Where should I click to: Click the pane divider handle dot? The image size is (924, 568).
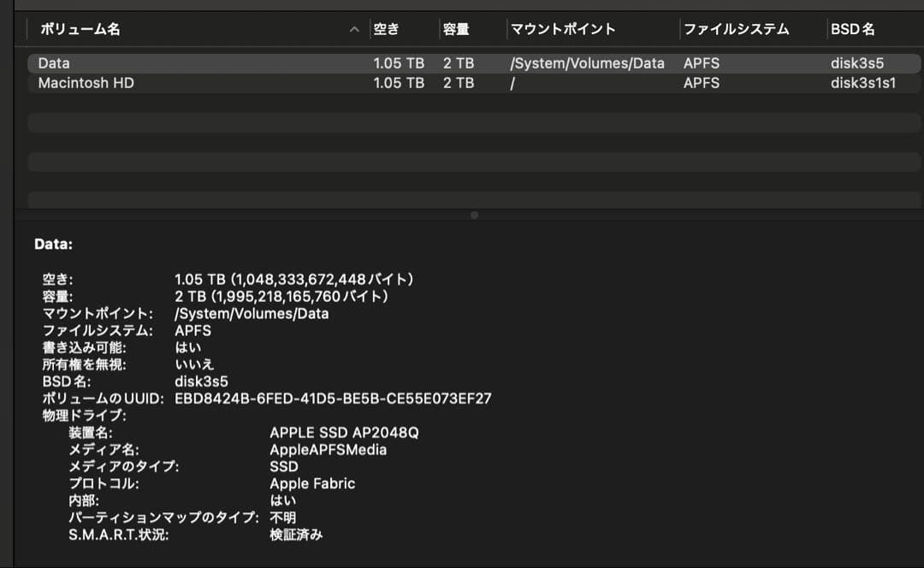[474, 215]
